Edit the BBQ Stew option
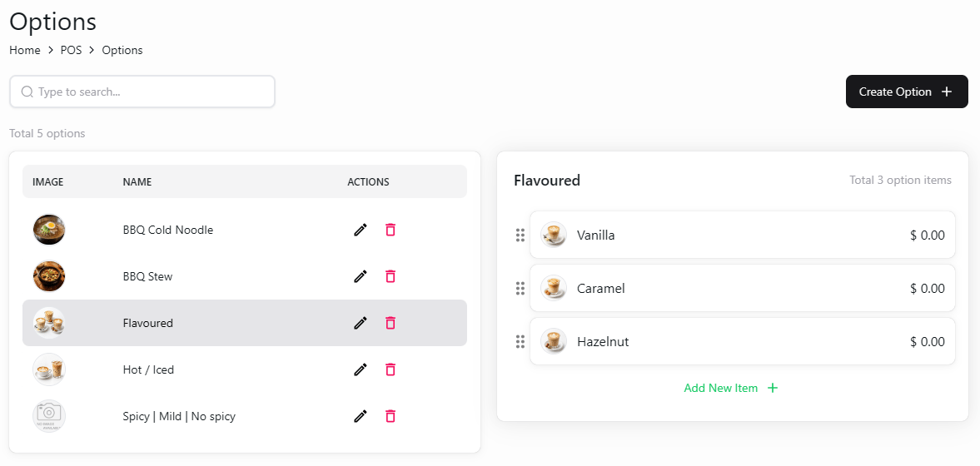 360,276
